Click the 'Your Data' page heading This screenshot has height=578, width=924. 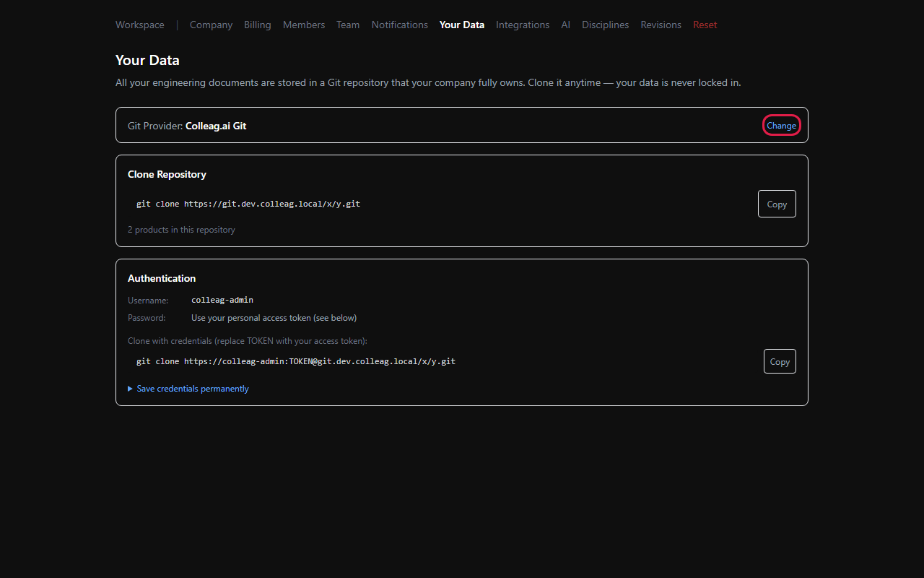pyautogui.click(x=147, y=60)
